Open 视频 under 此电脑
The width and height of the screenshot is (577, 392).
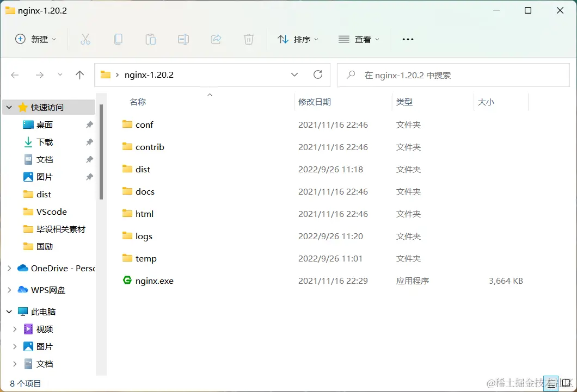click(x=45, y=329)
